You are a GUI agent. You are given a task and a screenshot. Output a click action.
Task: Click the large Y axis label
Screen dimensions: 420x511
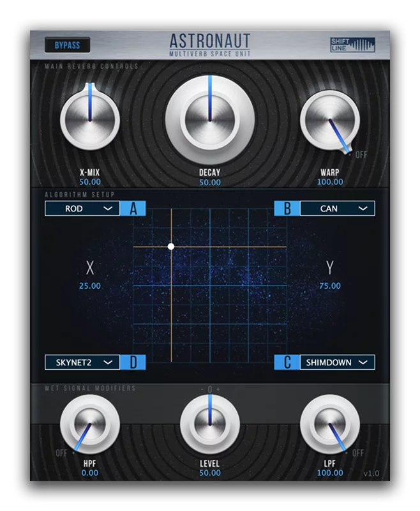330,268
